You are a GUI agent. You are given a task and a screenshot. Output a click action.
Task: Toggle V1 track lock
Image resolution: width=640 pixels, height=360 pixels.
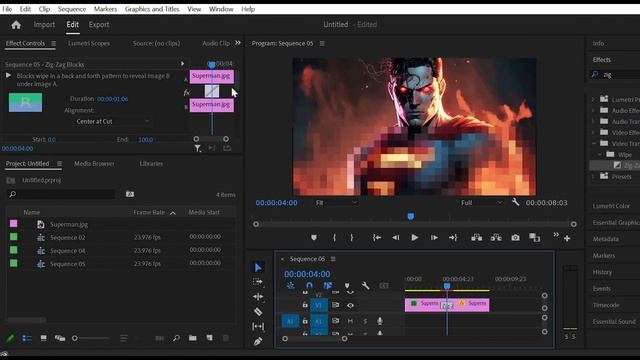click(305, 305)
